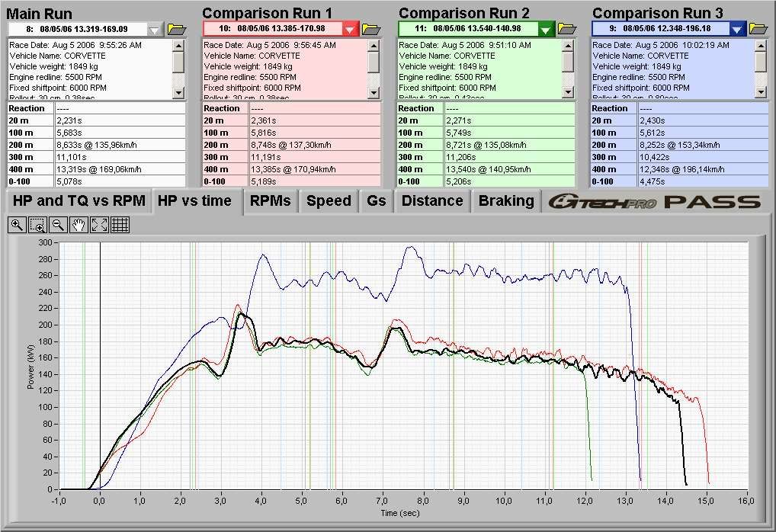The image size is (776, 532).
Task: Activate the pan hand tool
Action: (78, 224)
